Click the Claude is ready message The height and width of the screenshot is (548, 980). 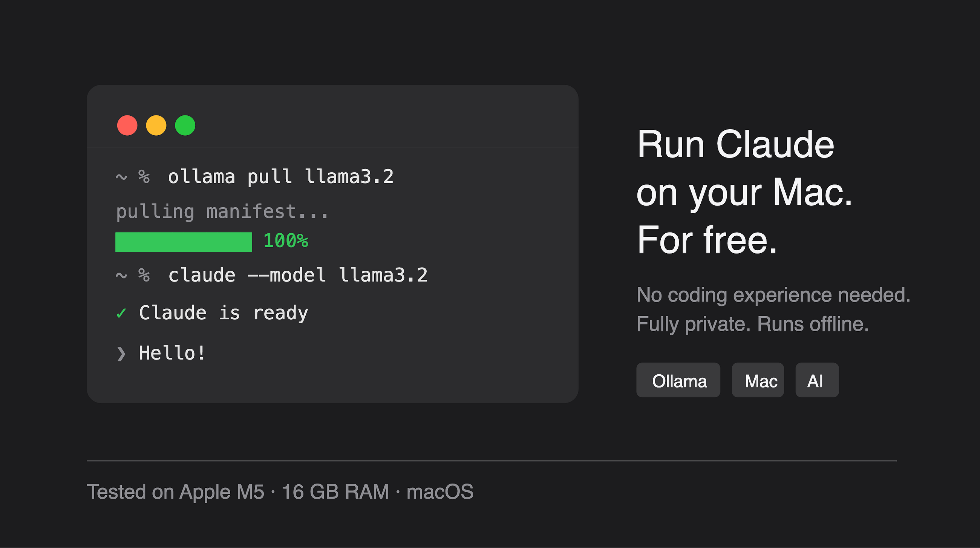pyautogui.click(x=224, y=313)
